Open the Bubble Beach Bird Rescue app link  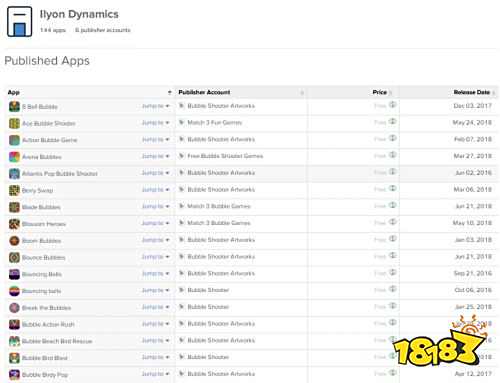[x=57, y=341]
